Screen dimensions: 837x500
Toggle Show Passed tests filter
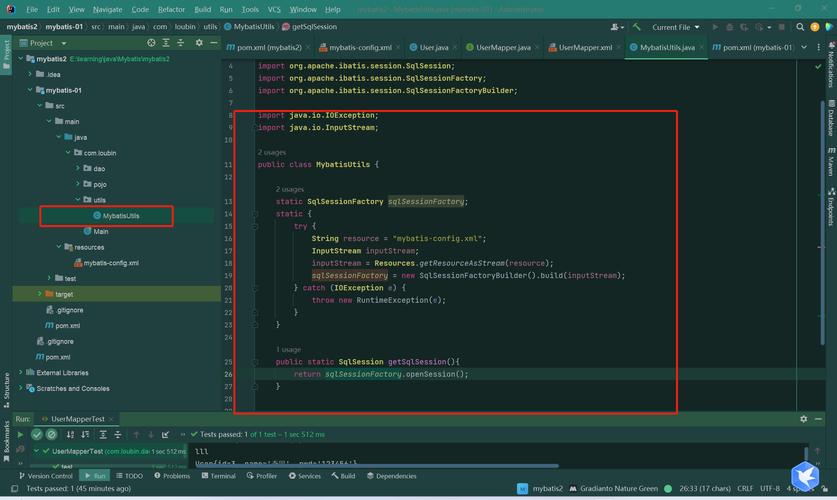(36, 434)
